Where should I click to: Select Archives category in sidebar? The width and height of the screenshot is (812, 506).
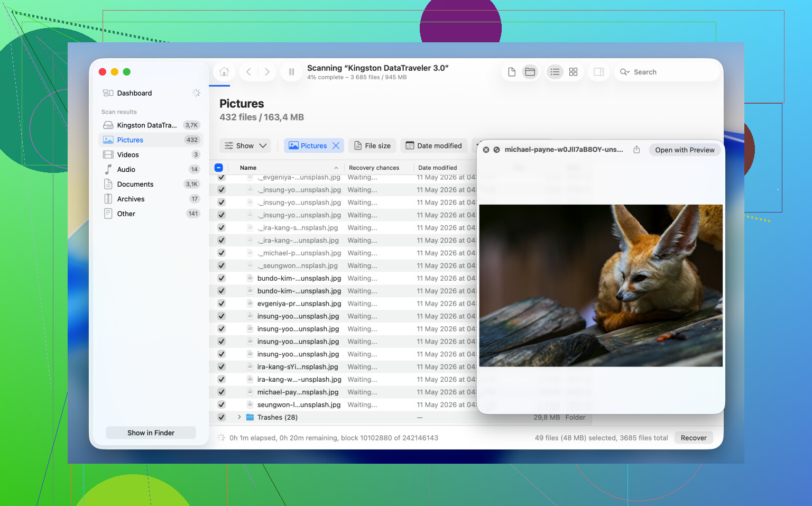click(x=151, y=199)
